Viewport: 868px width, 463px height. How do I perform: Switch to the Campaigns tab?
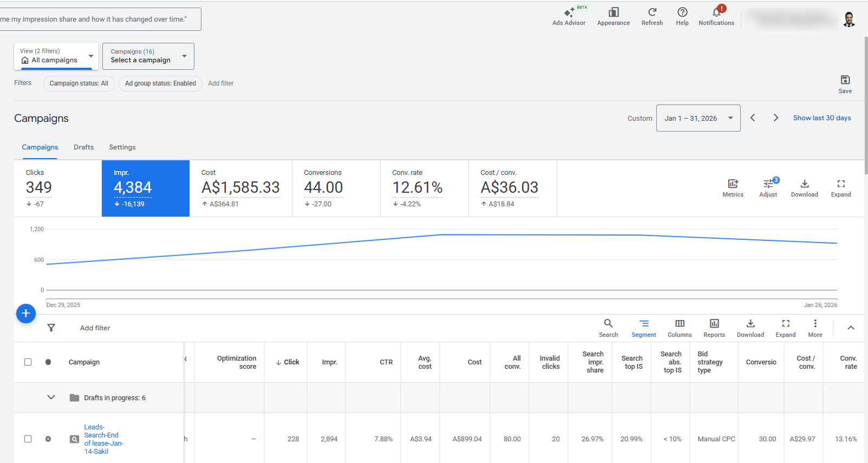40,147
